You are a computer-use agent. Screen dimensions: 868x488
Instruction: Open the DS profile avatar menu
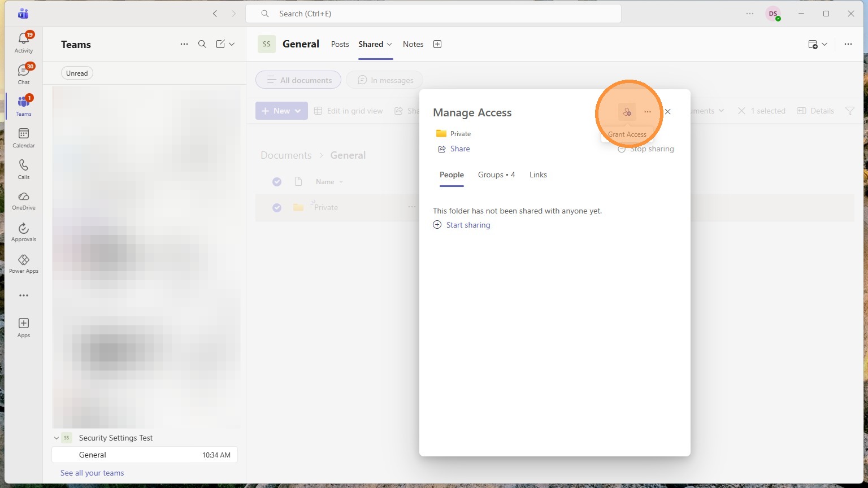[x=773, y=14]
